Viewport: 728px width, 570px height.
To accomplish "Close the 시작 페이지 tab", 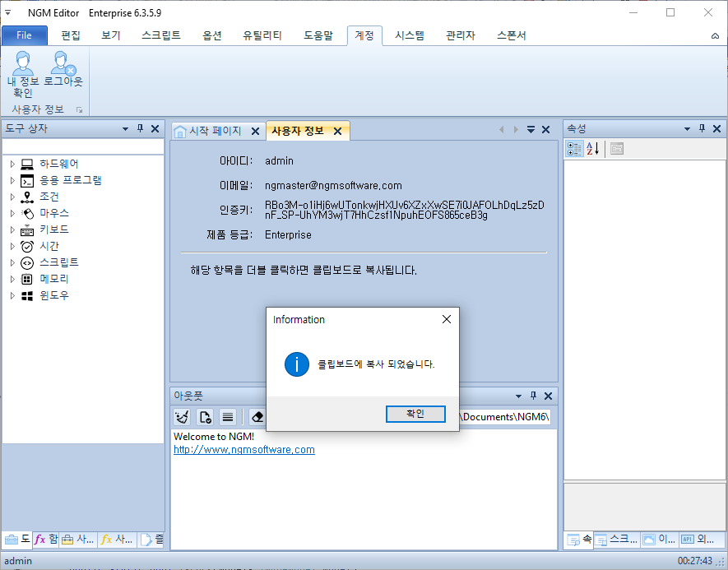I will click(255, 132).
